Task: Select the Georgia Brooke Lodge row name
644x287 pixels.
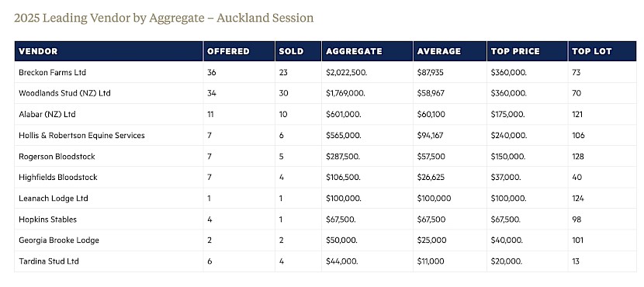Action: (x=59, y=240)
